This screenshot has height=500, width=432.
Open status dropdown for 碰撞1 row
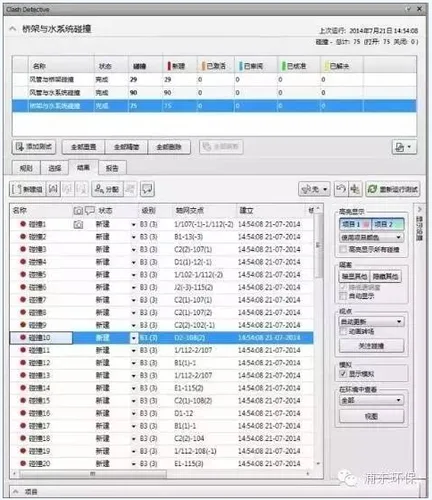pyautogui.click(x=134, y=225)
